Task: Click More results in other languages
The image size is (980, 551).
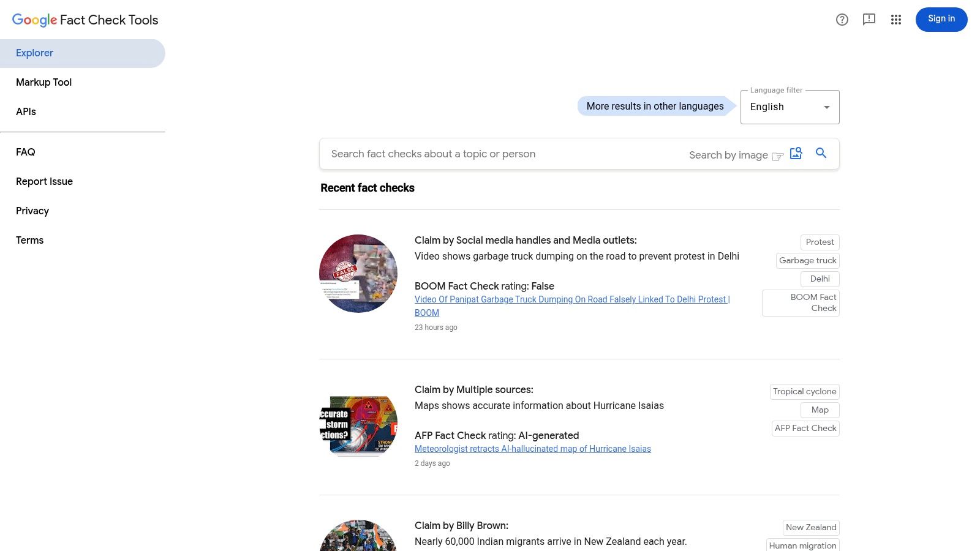Action: click(x=655, y=106)
